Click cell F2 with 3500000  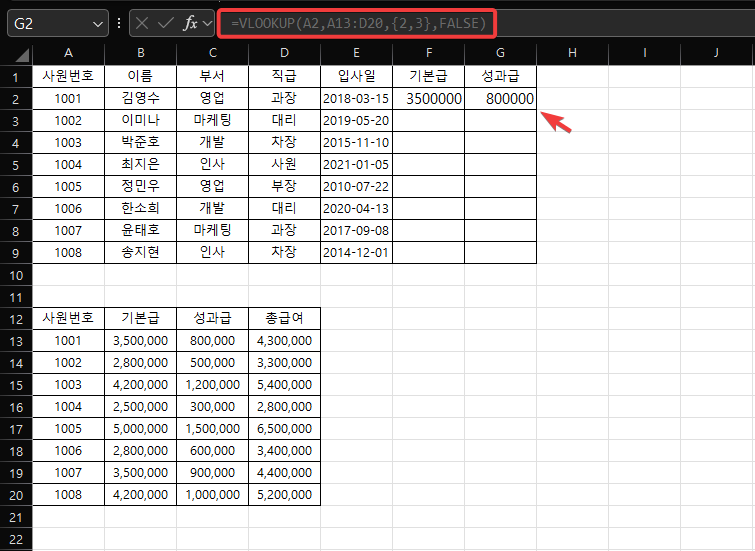point(429,99)
